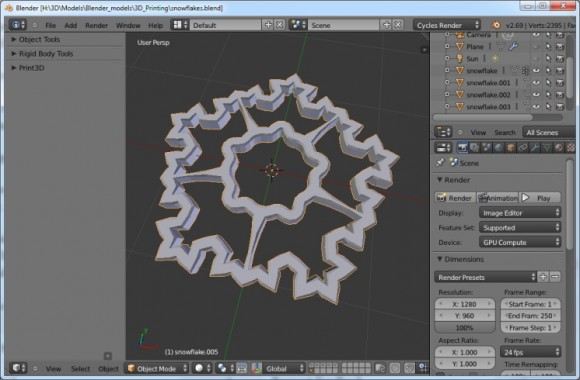Click the snowflake mesh data icon in outliner
The width and height of the screenshot is (580, 380).
514,70
